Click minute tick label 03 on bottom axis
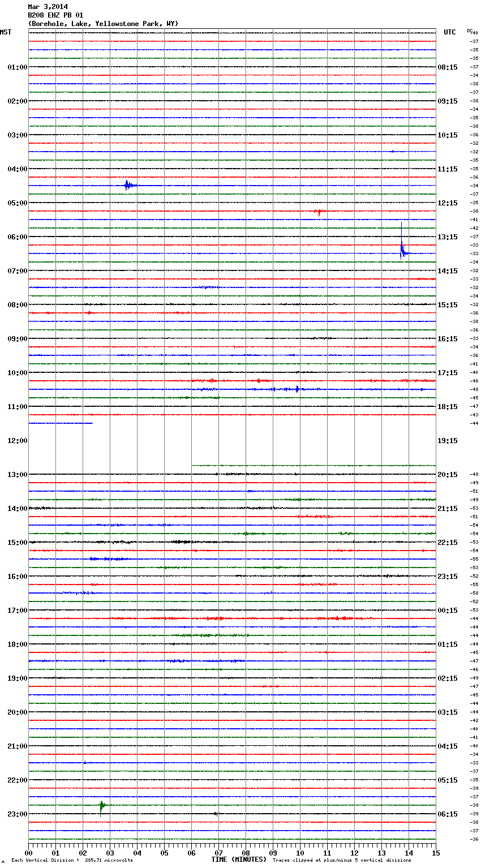The image size is (481, 868). coord(110,853)
